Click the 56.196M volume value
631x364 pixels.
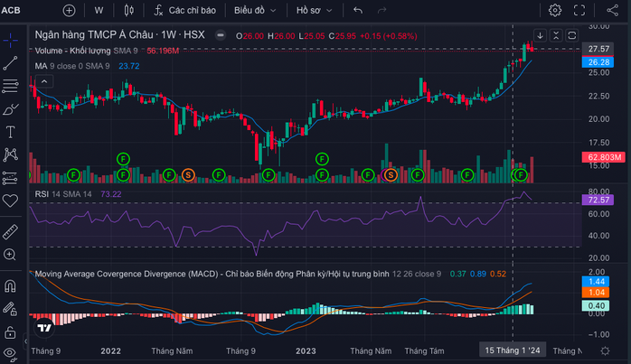point(163,51)
